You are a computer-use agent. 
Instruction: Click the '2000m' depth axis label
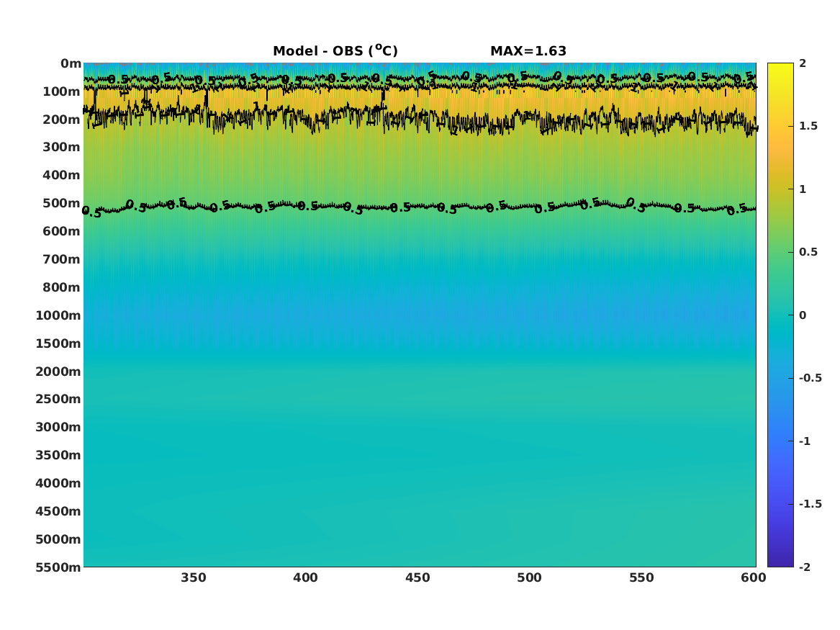[x=58, y=372]
